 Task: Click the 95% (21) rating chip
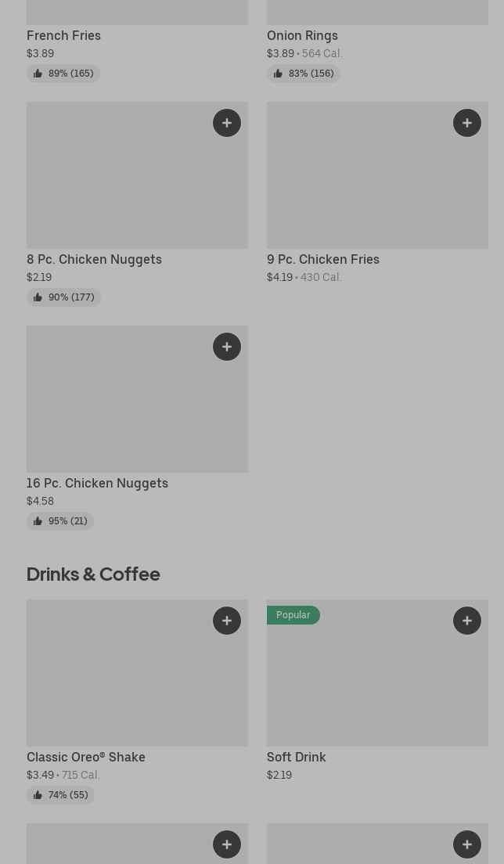[x=60, y=521]
